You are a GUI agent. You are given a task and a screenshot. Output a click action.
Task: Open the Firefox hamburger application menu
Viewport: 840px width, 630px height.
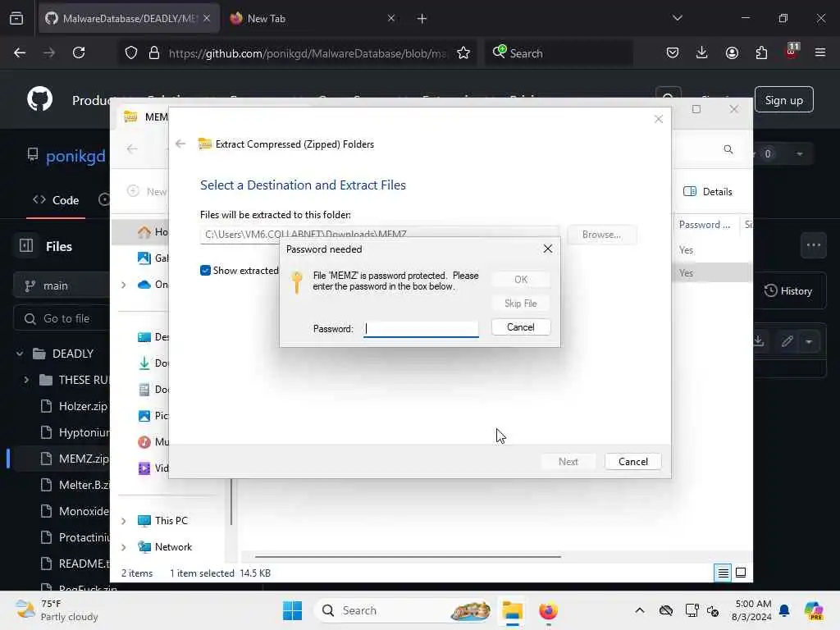[x=819, y=52]
